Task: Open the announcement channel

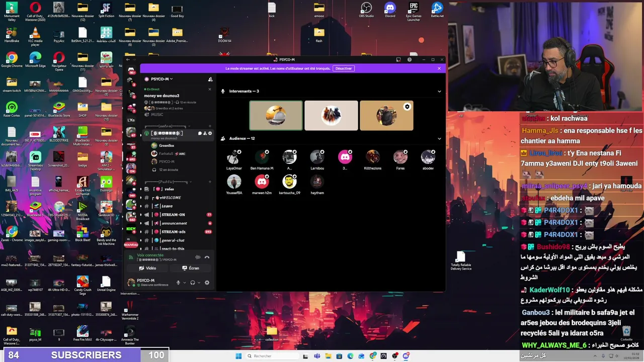Action: [x=177, y=223]
